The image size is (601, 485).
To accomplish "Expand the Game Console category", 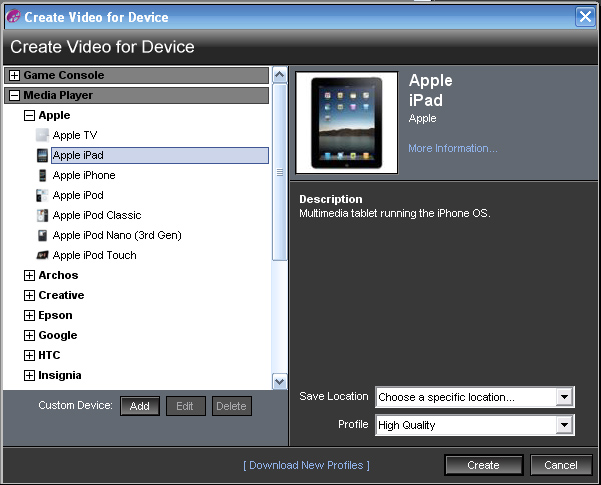I will (14, 76).
